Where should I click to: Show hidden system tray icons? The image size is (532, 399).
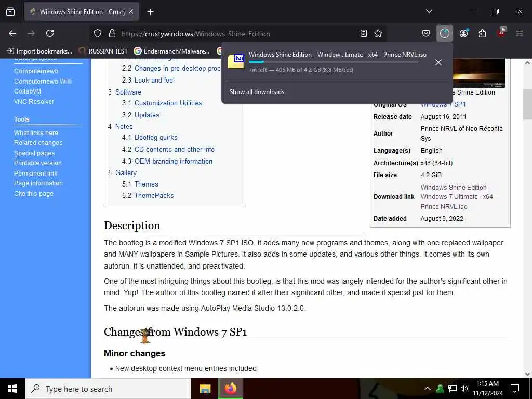tap(428, 389)
